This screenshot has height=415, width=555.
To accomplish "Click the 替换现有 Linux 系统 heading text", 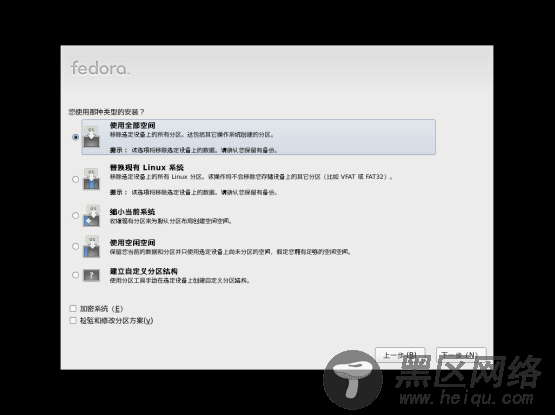I will pyautogui.click(x=147, y=167).
